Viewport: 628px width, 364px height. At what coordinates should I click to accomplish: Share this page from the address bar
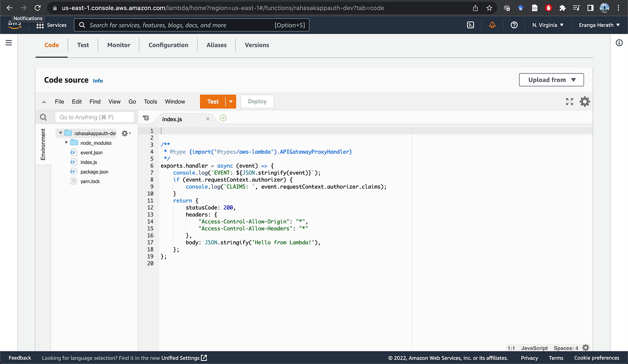[475, 8]
